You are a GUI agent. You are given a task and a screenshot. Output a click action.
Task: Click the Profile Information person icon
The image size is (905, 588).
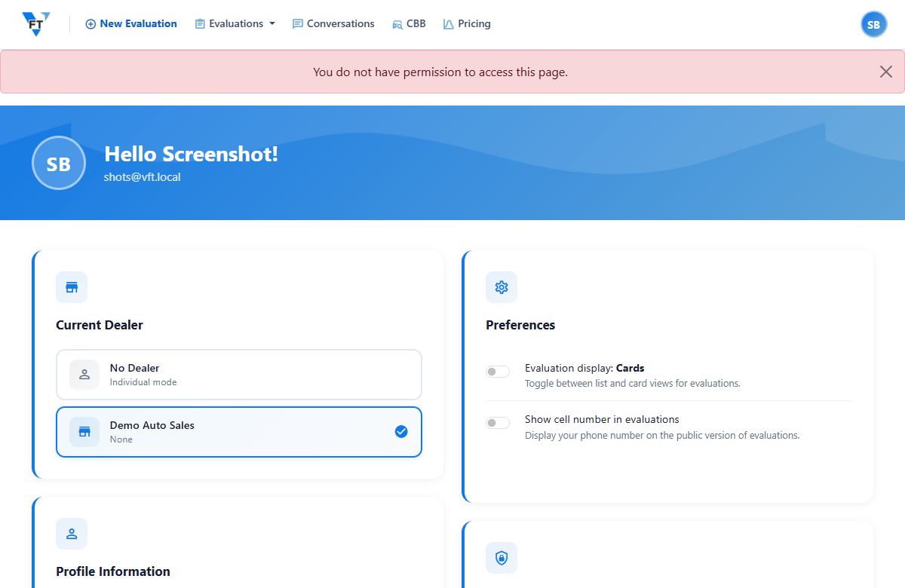tap(72, 534)
